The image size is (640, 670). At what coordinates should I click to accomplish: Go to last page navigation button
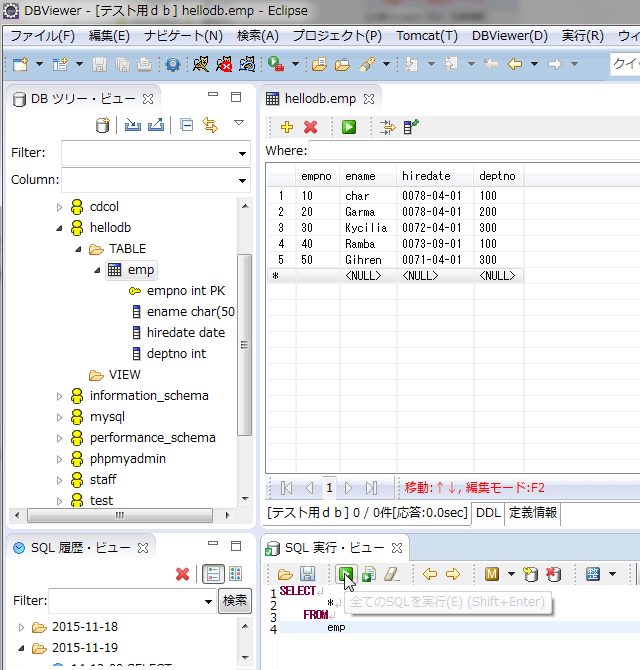click(x=371, y=488)
